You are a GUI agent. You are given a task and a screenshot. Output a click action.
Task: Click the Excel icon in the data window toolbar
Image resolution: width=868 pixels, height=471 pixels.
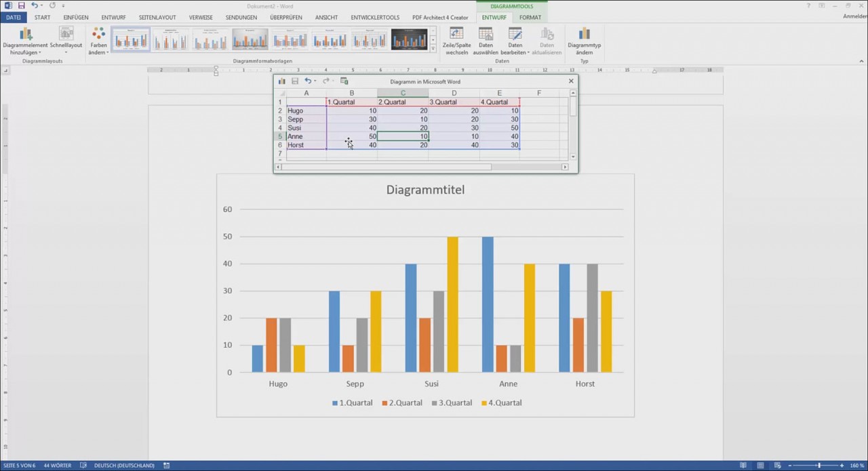[x=344, y=81]
